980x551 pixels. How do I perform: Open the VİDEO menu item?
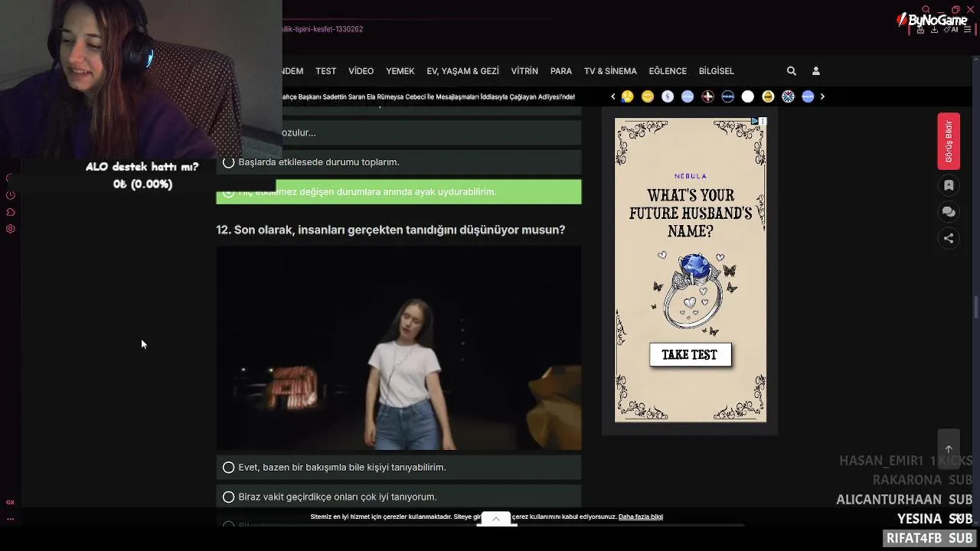pos(361,71)
